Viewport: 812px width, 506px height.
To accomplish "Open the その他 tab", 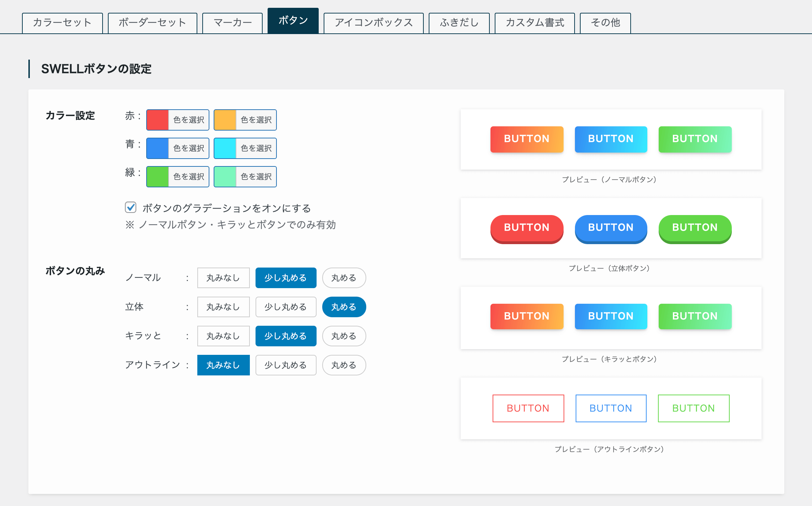I will point(605,23).
